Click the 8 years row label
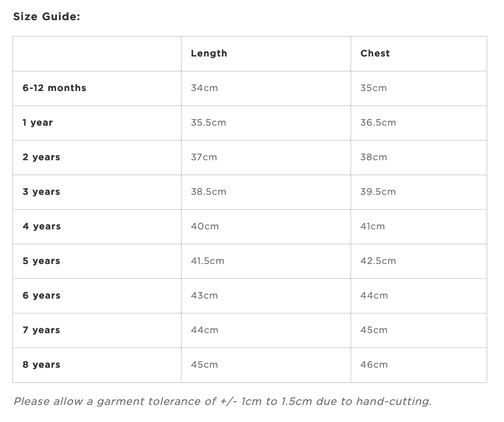Viewport: 504px width, 422px height. point(41,365)
